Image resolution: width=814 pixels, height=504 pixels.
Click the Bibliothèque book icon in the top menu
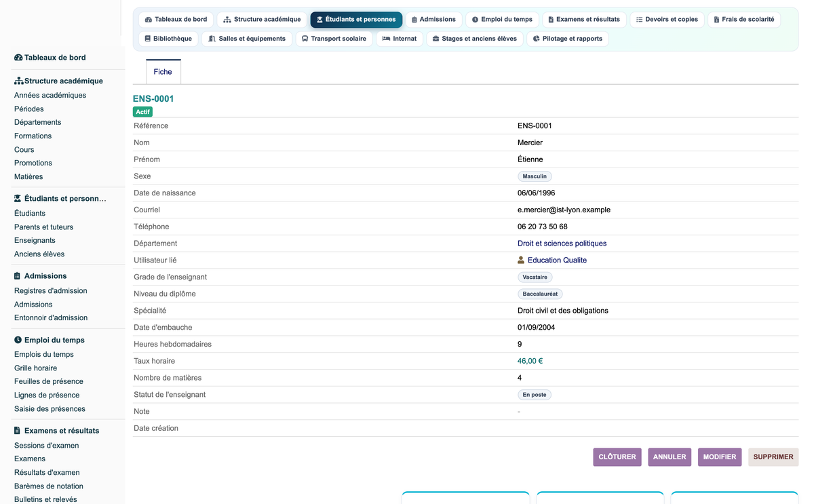coord(147,39)
